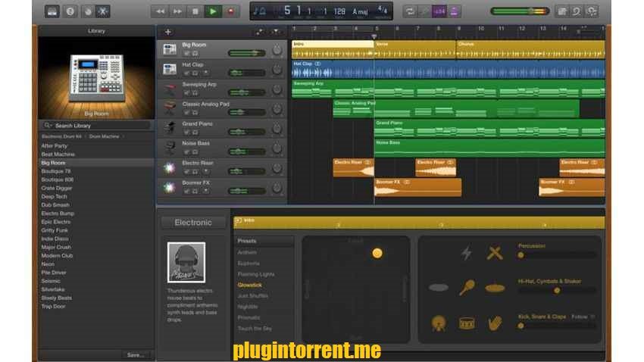Click the add track plus button
Screen dimensions: 644x362
pyautogui.click(x=167, y=32)
